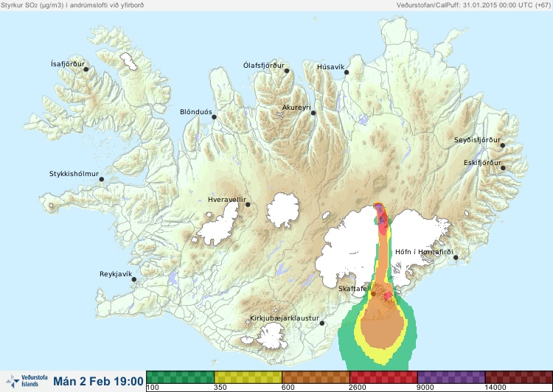Image resolution: width=553 pixels, height=392 pixels.
Task: Click the Blönduós marker dot
Action: [x=214, y=117]
